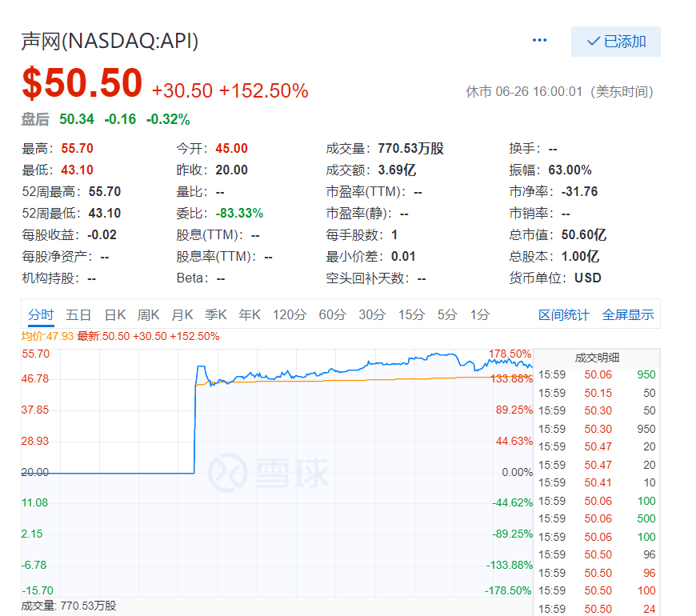Select the 季K chart period
696x616 pixels.
coord(216,315)
